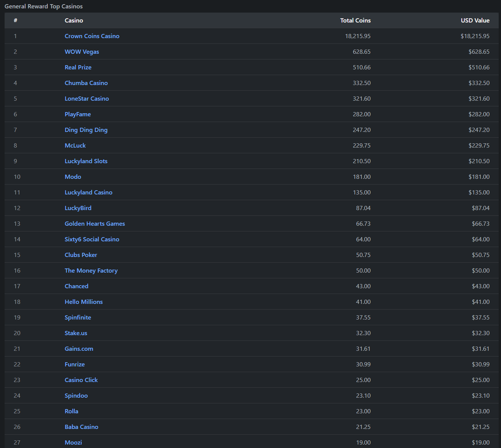Select the 18,215.95 total coins cell

pyautogui.click(x=358, y=36)
